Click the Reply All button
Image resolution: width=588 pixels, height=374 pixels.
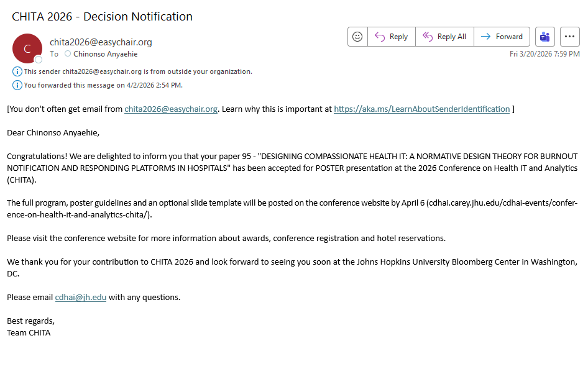[x=444, y=37]
